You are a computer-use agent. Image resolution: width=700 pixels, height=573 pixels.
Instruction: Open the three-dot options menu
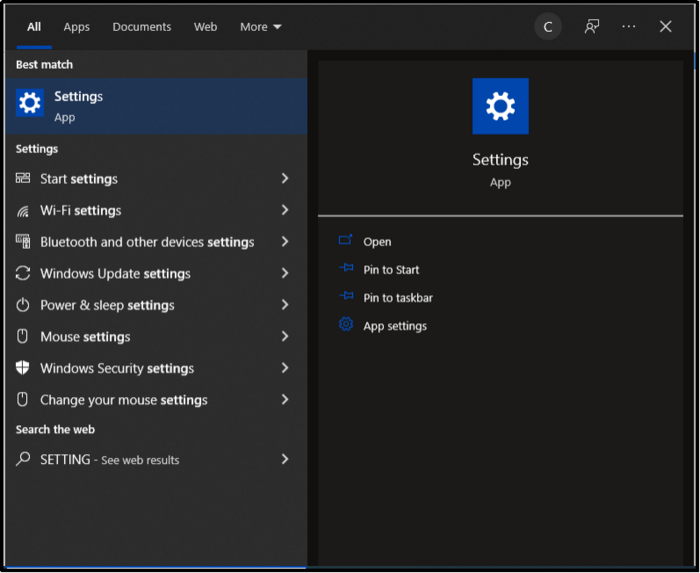[628, 27]
